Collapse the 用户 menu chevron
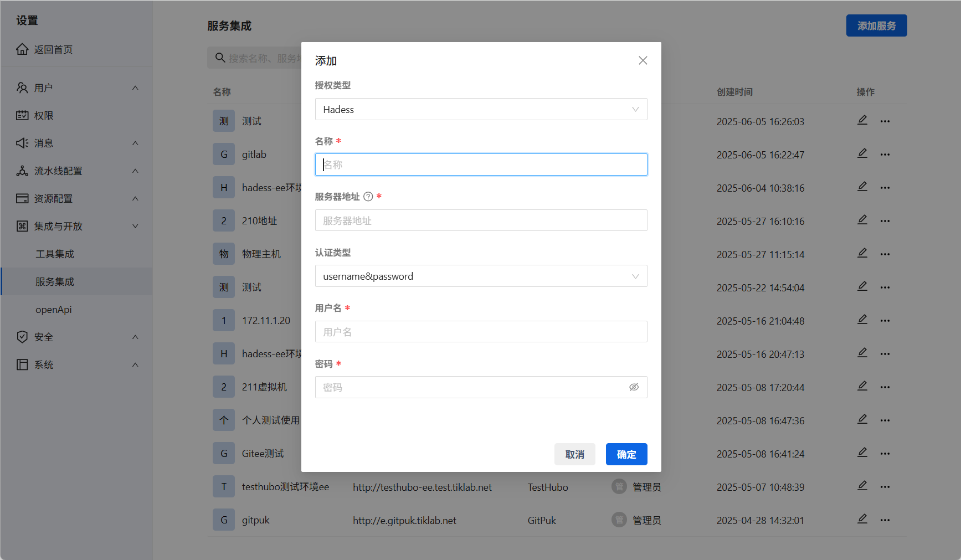The height and width of the screenshot is (560, 961). 135,88
